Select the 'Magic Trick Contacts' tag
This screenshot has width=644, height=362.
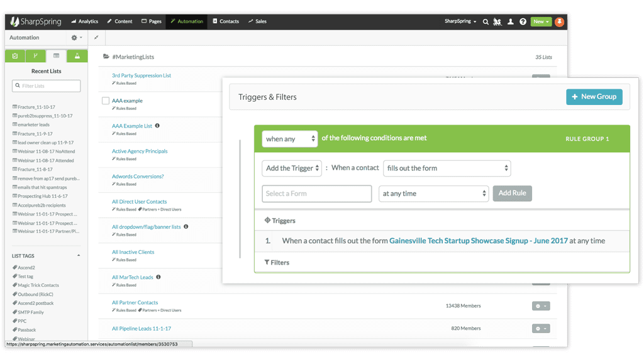coord(38,285)
